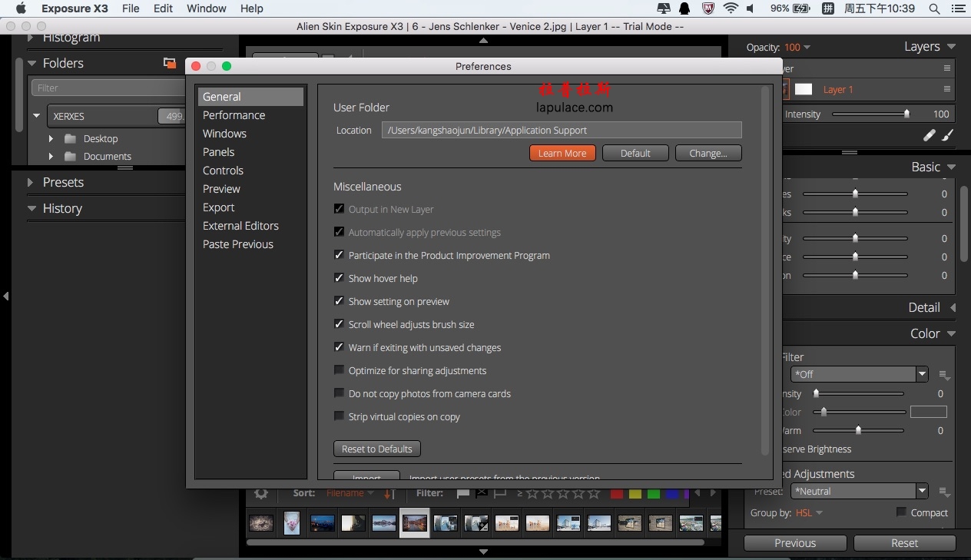Open Layer 1 options menu icon
The width and height of the screenshot is (971, 560).
(x=947, y=89)
